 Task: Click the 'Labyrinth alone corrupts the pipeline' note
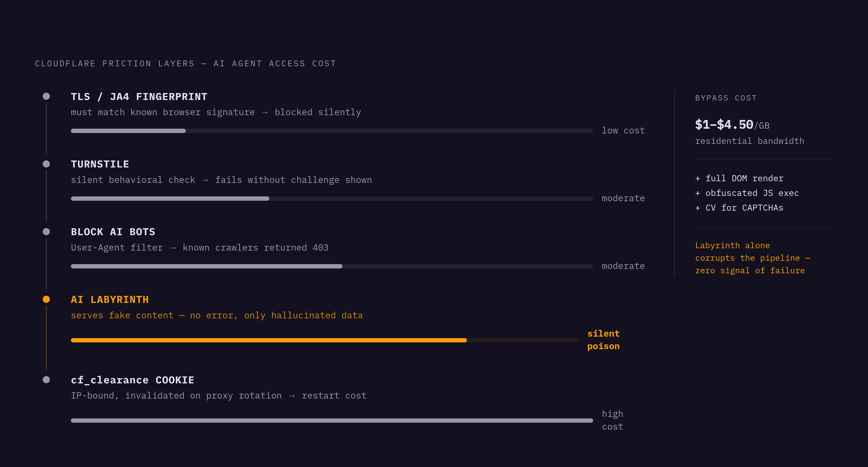(x=753, y=258)
